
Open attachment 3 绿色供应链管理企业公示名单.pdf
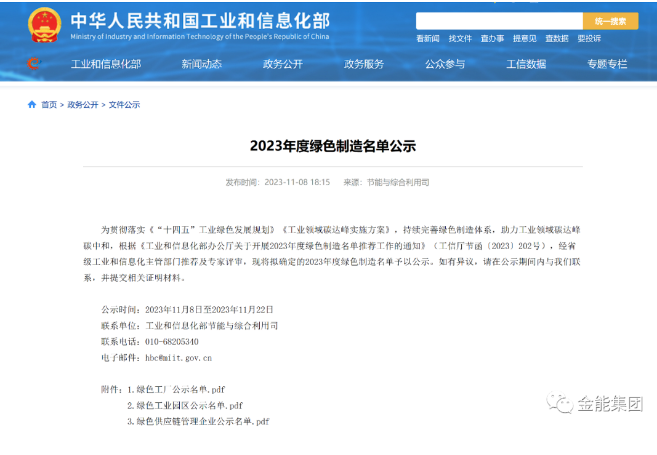pos(198,421)
